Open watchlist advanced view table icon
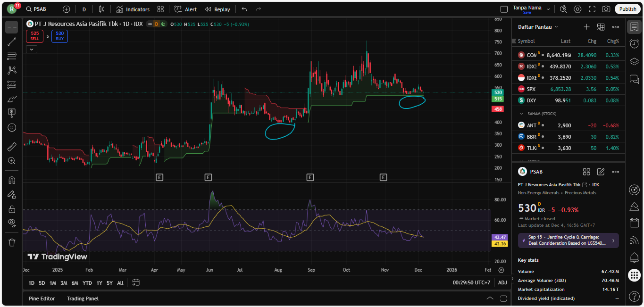The image size is (644, 307). 601,27
